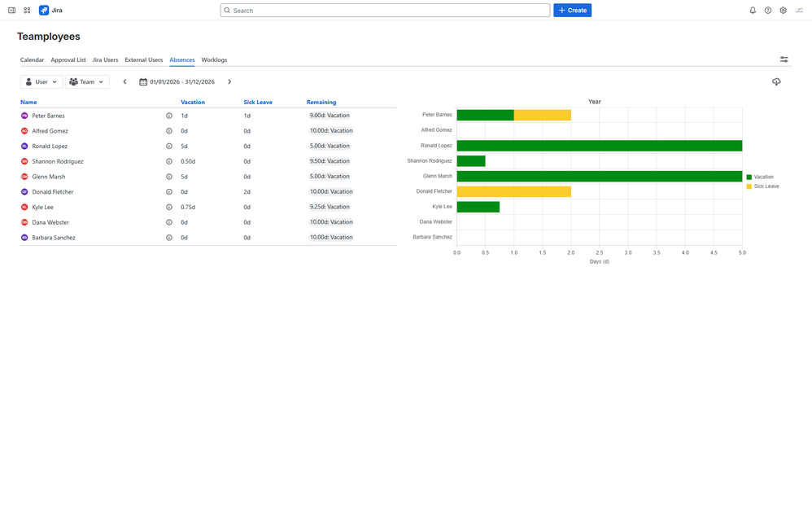Open the app switcher grid icon
The width and height of the screenshot is (812, 508).
point(27,11)
